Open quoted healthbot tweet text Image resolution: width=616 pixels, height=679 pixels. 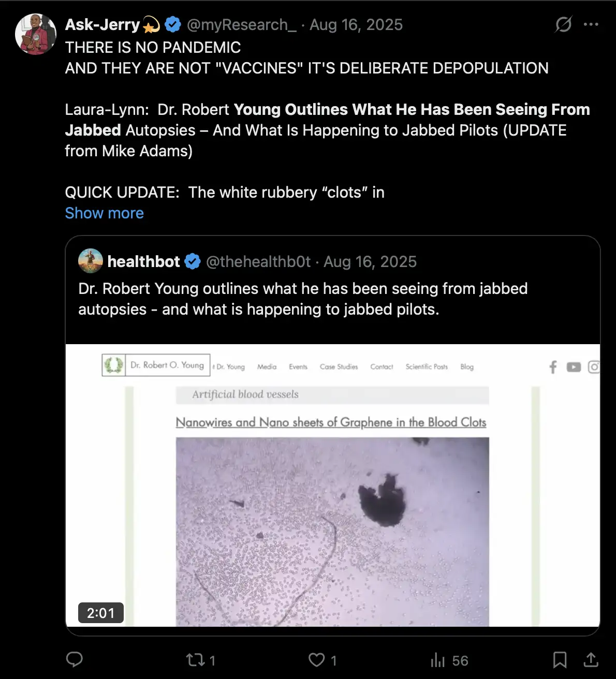click(303, 299)
